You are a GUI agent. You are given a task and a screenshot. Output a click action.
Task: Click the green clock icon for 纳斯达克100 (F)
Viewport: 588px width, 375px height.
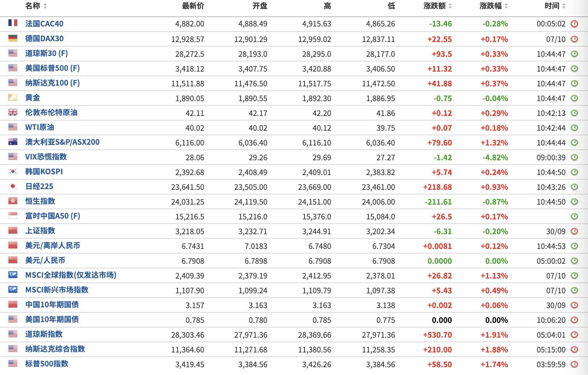[x=574, y=83]
